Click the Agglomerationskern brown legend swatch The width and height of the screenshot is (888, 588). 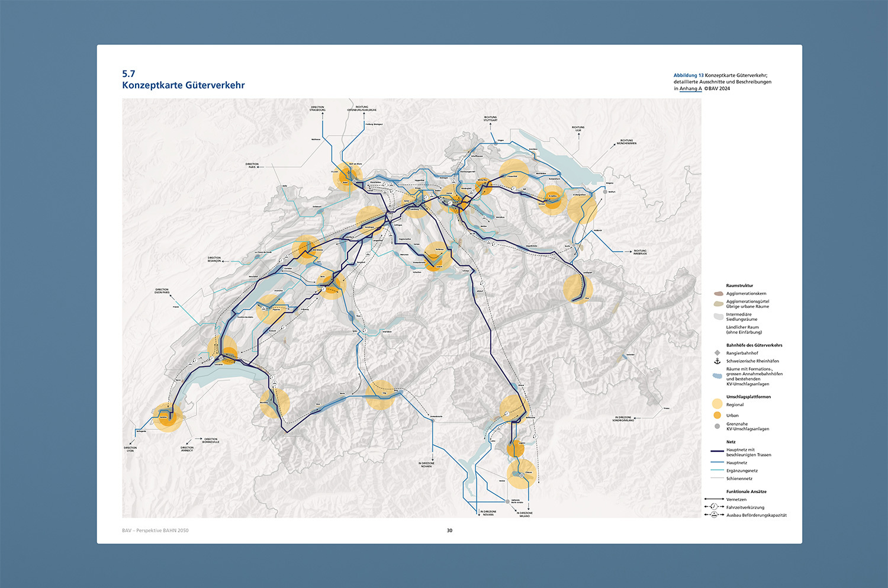tap(718, 294)
